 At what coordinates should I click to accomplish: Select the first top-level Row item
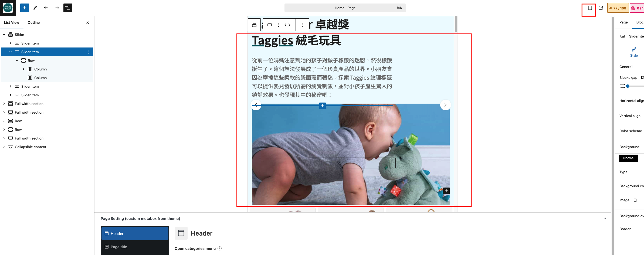point(47,121)
